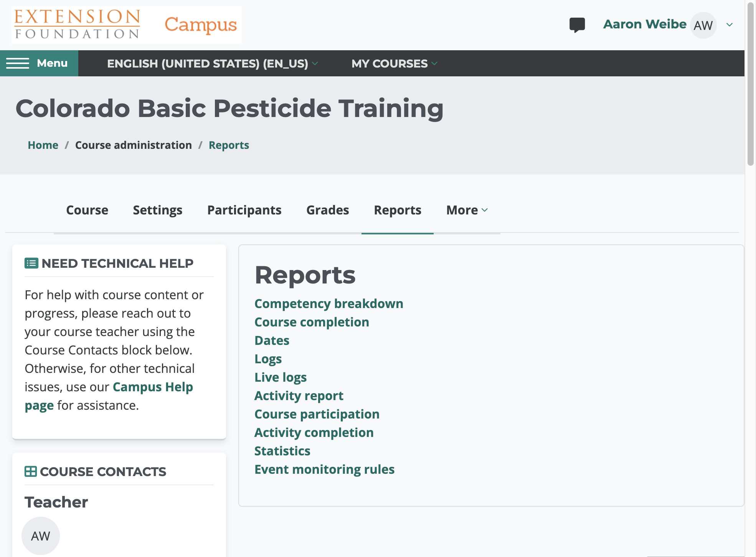Select the Reports tab

point(398,210)
